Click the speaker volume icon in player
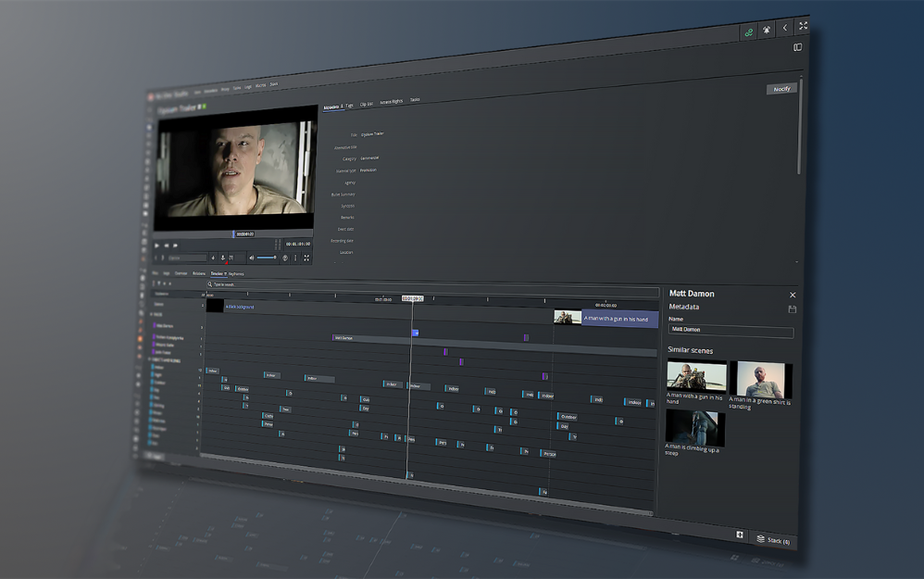924x579 pixels. tap(251, 258)
